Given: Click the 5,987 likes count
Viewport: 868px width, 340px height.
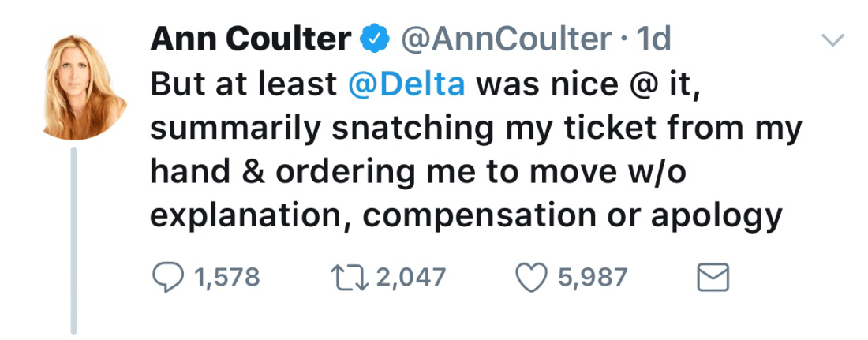Looking at the screenshot, I should pyautogui.click(x=593, y=277).
